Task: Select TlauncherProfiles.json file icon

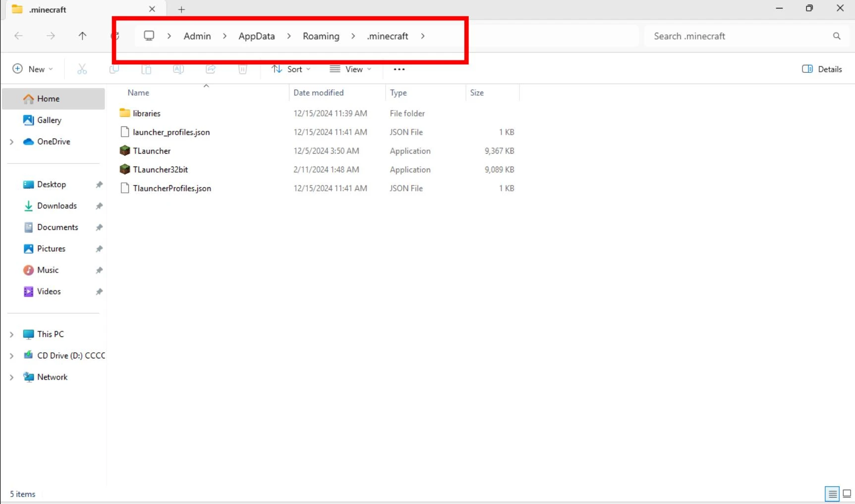Action: coord(125,188)
